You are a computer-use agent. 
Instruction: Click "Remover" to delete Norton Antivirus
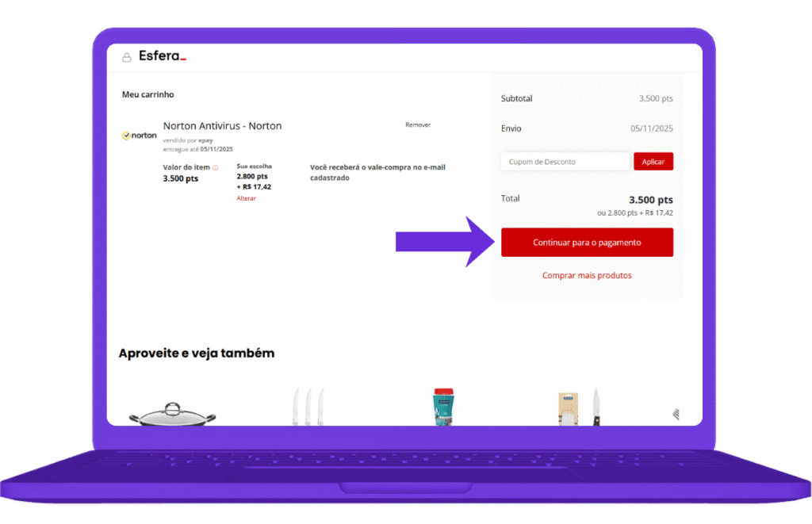417,124
